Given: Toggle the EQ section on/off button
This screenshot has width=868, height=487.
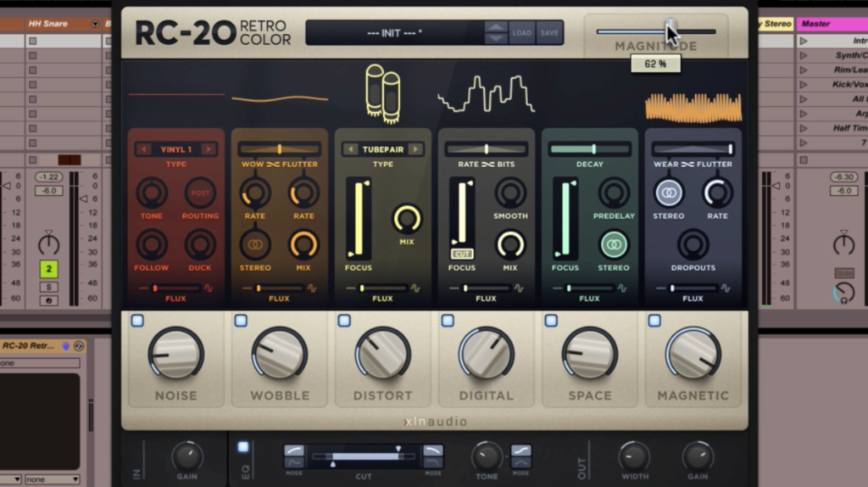Looking at the screenshot, I should tap(243, 447).
